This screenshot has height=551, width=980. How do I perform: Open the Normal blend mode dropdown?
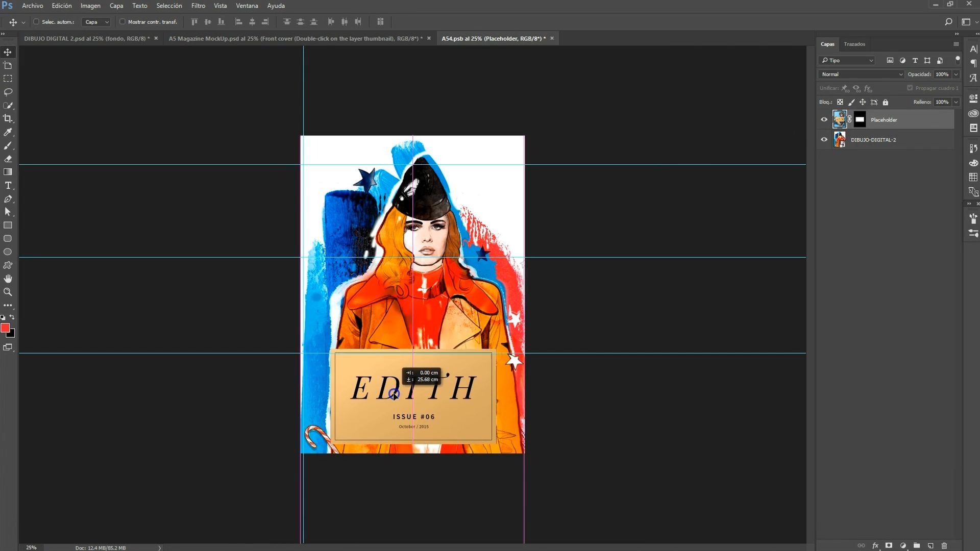[861, 74]
